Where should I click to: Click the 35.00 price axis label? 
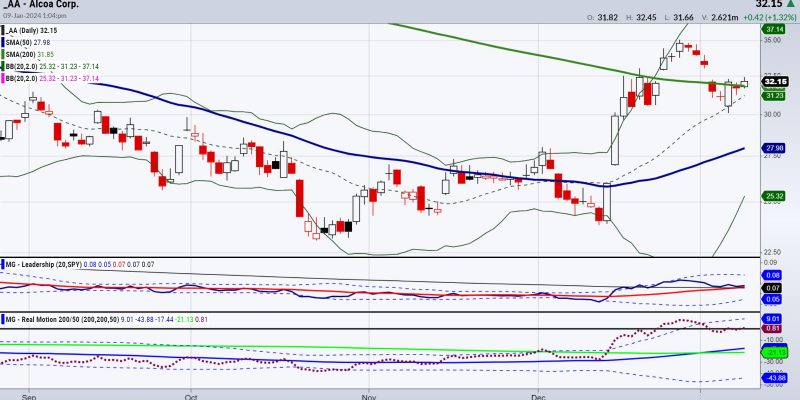point(771,40)
